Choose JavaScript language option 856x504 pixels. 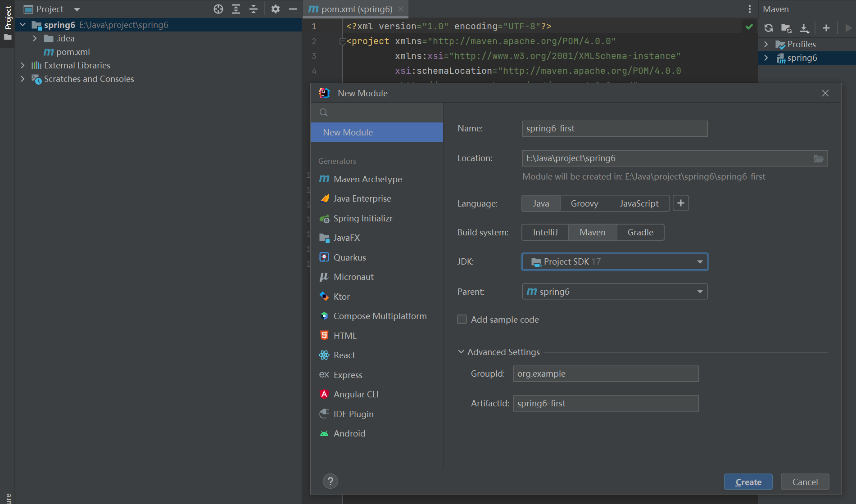(x=639, y=203)
